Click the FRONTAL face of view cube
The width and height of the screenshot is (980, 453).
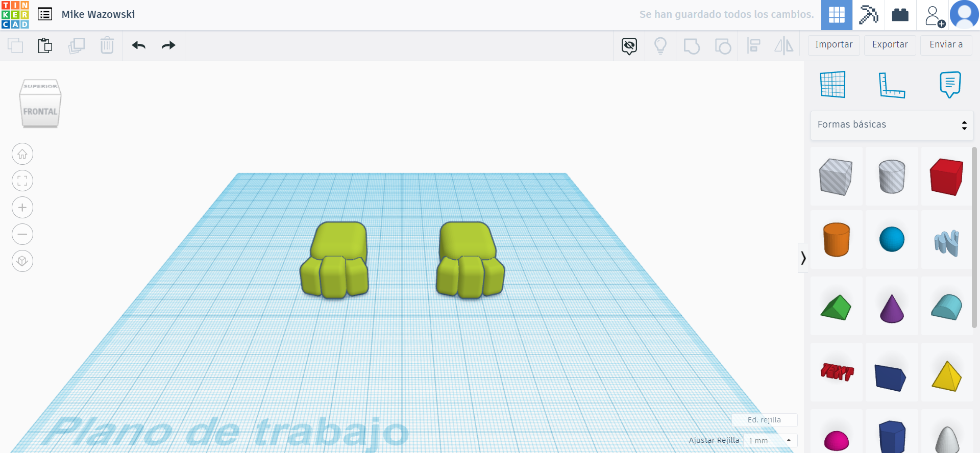click(40, 111)
